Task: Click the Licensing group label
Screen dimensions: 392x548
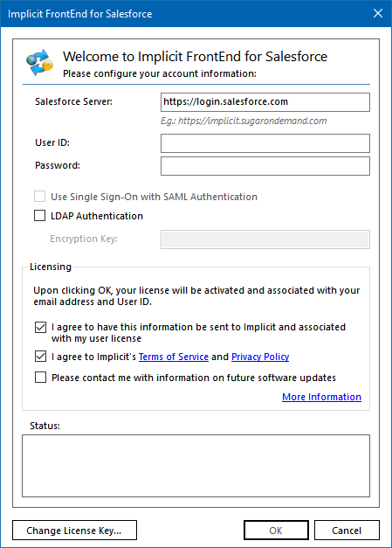Action: (51, 267)
